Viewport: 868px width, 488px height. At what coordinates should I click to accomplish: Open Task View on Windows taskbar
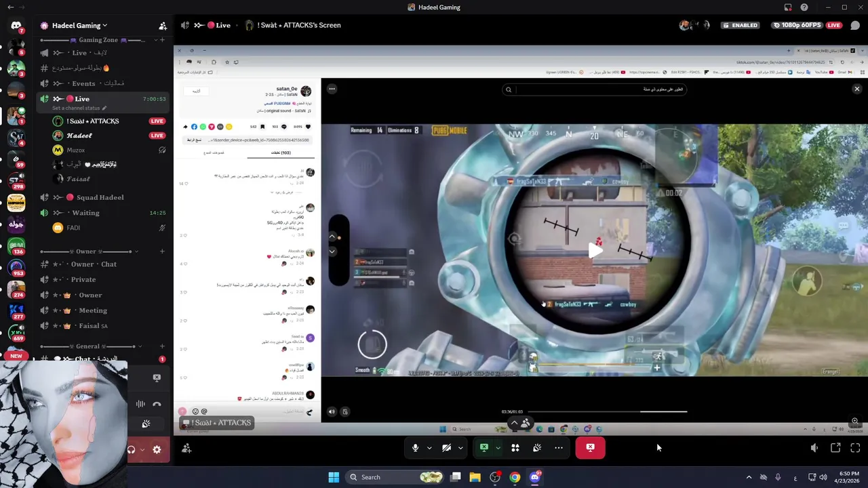[x=456, y=477]
